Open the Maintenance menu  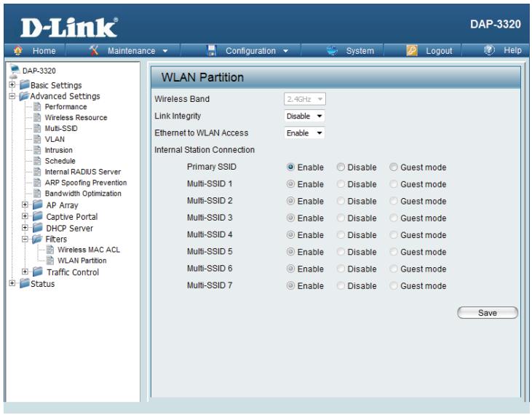pyautogui.click(x=131, y=51)
